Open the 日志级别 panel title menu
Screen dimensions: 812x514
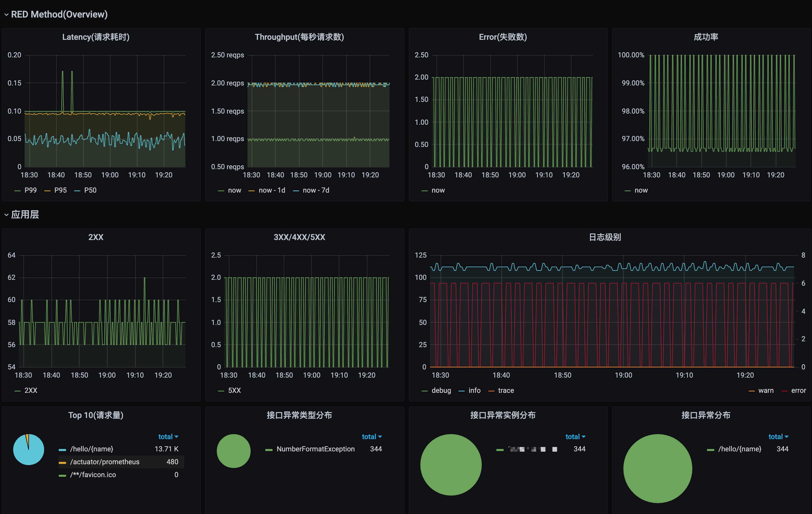click(x=605, y=237)
